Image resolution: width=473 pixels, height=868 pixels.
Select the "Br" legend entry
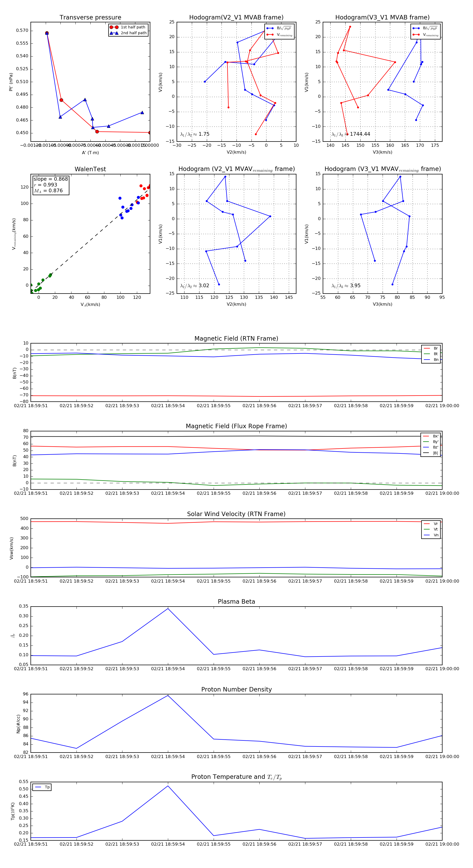[x=431, y=349]
